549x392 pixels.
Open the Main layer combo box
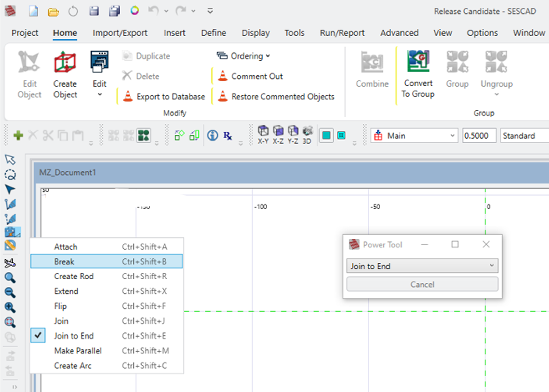click(x=414, y=136)
